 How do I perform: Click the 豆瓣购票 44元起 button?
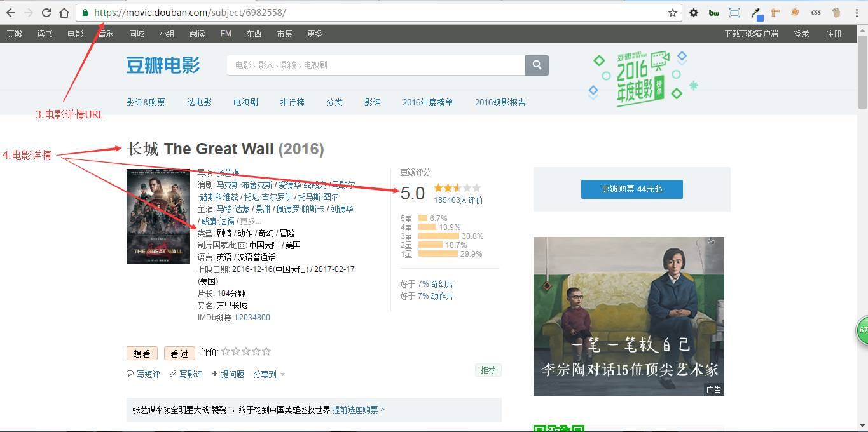coord(631,189)
